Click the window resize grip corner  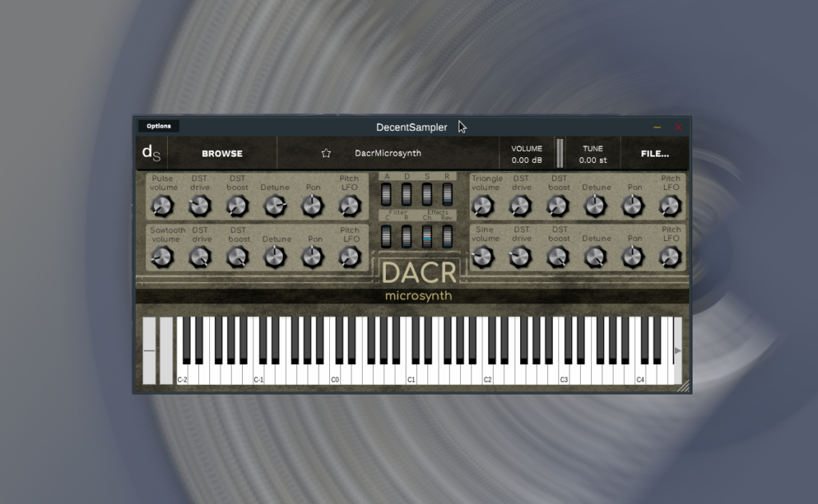coord(684,386)
